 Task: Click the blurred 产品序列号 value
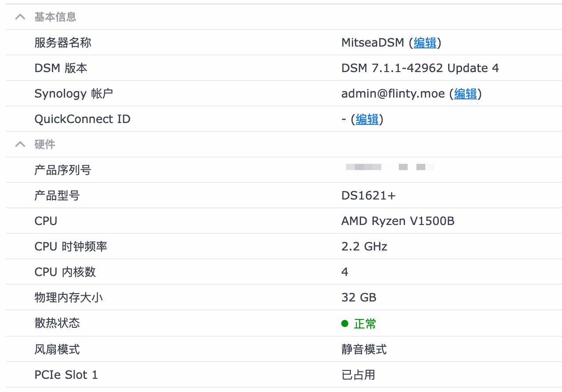click(x=389, y=167)
